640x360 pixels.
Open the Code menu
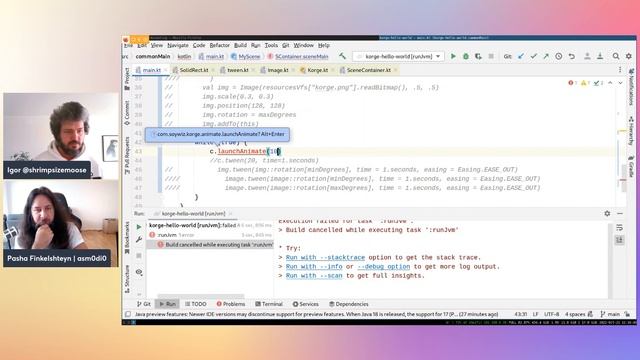click(199, 45)
